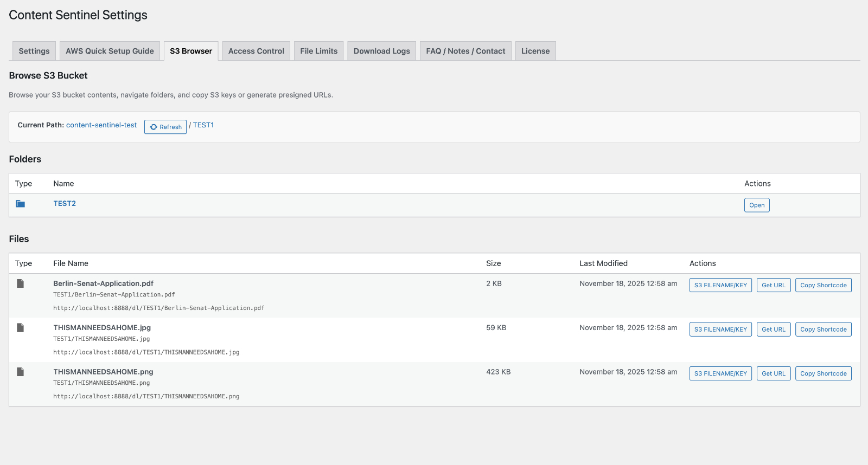Click localhost URL for THISMANNEEDSAHOME.png
This screenshot has width=868, height=465.
146,396
